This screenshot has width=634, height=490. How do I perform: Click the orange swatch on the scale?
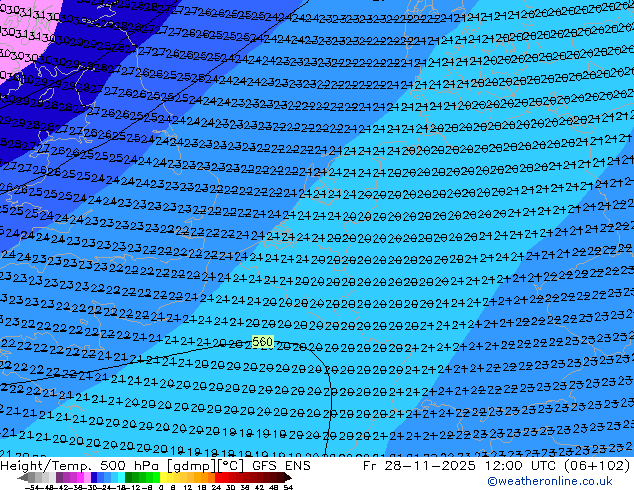[204, 477]
